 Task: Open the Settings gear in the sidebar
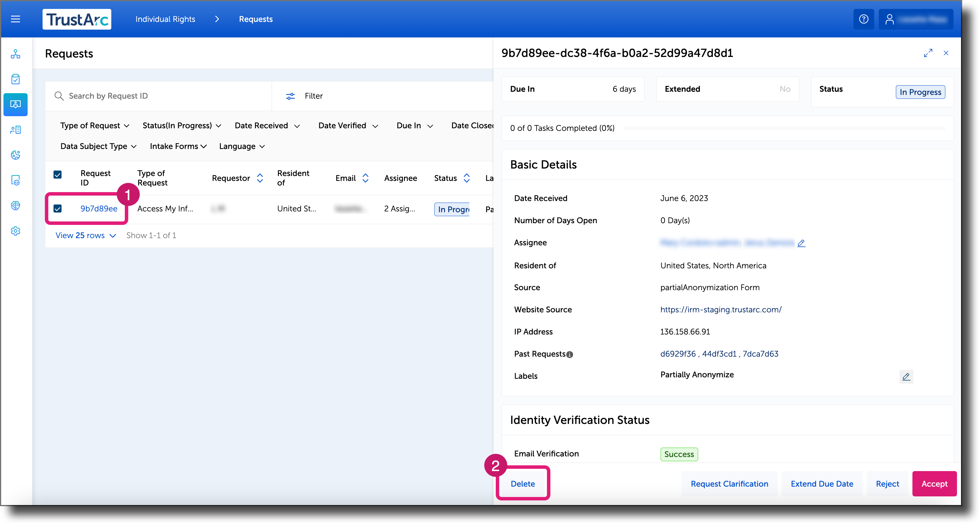pos(16,231)
